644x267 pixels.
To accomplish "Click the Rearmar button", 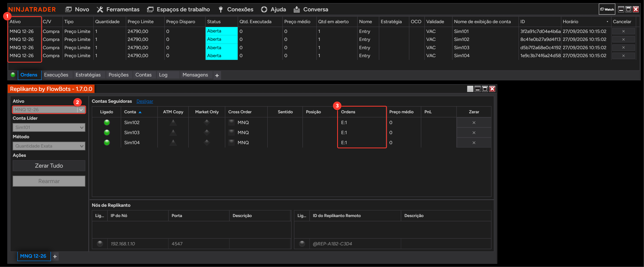I will pyautogui.click(x=49, y=181).
